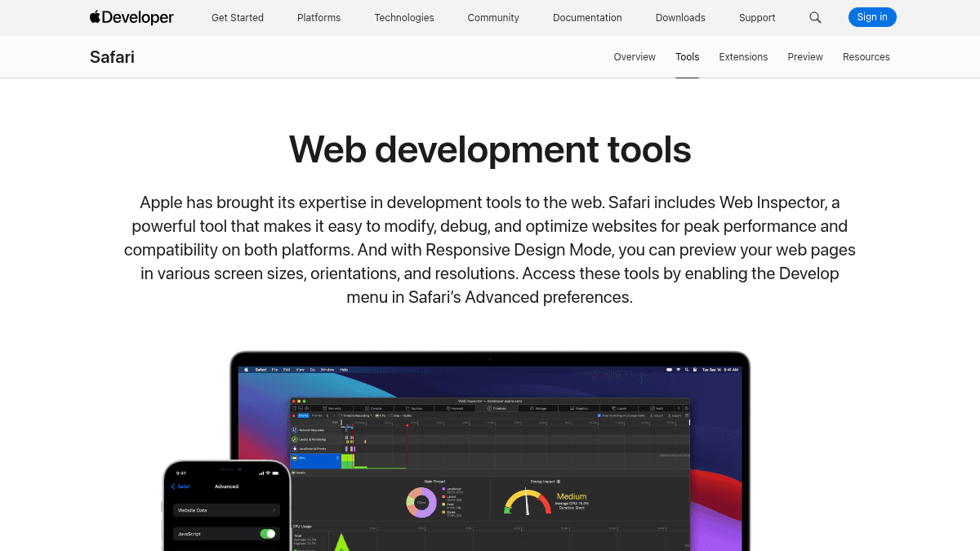Select the CPU timeline row icon
This screenshot has height=551, width=980.
click(294, 458)
